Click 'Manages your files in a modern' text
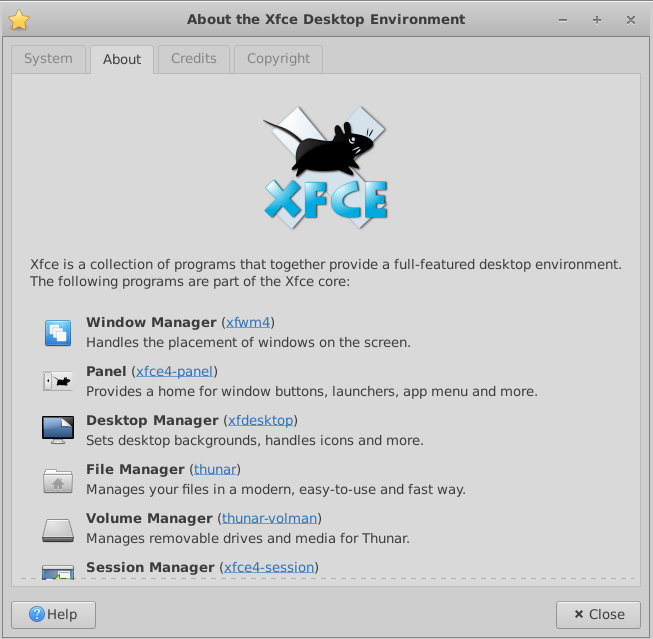 (276, 489)
